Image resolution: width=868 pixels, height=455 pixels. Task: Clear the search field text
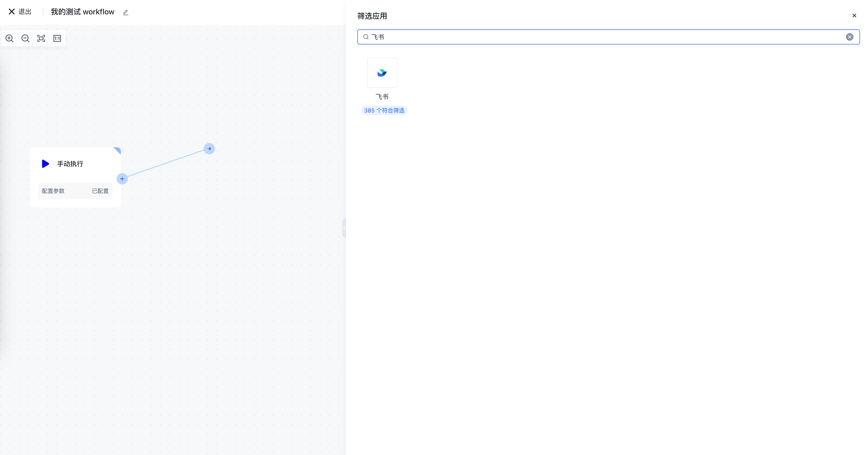(849, 37)
